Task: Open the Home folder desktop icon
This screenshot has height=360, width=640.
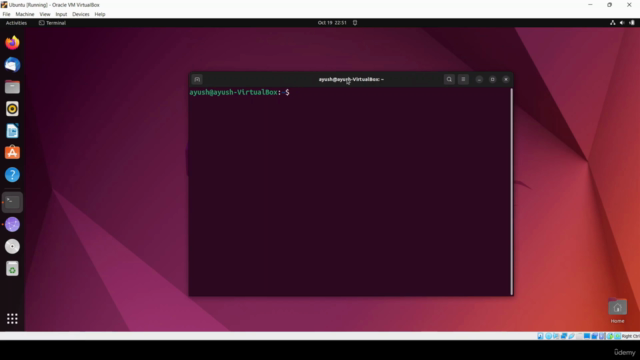Action: click(x=617, y=311)
